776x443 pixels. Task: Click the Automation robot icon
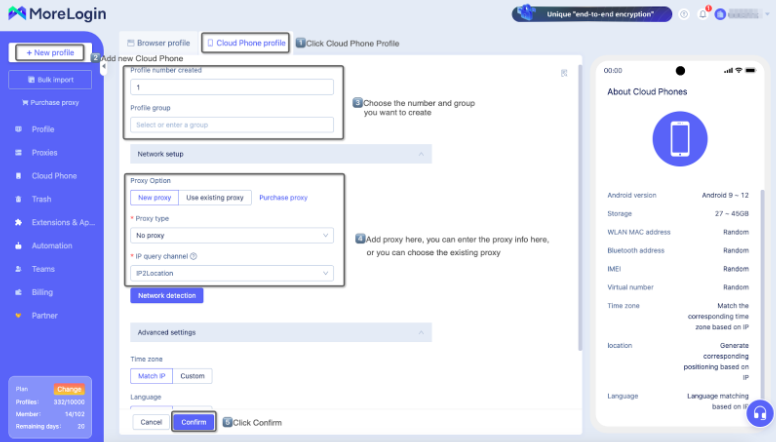18,246
